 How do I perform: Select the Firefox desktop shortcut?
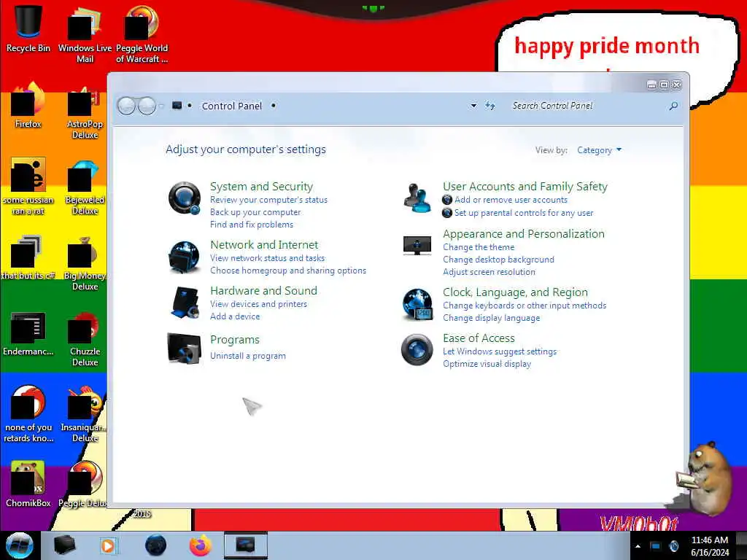pyautogui.click(x=28, y=106)
